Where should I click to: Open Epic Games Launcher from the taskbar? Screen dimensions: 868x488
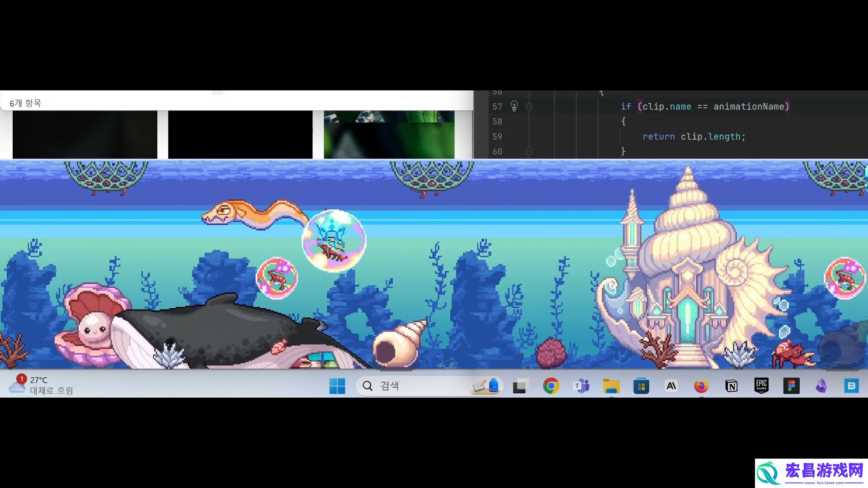761,386
